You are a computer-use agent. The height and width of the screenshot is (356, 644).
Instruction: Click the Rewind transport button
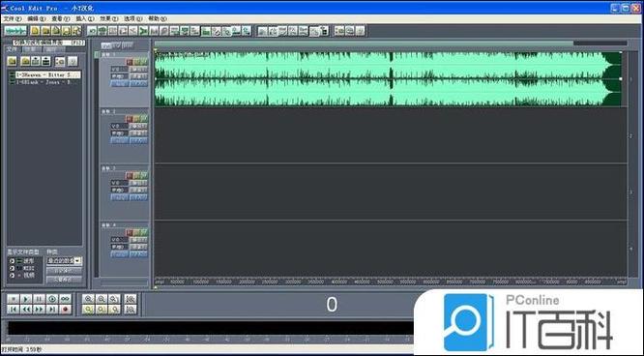point(26,310)
